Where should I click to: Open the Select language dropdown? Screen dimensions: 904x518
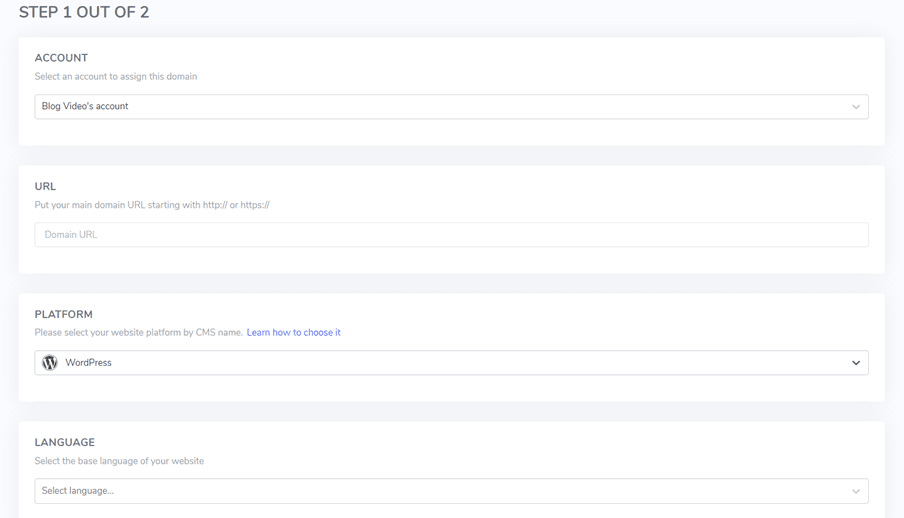(451, 491)
